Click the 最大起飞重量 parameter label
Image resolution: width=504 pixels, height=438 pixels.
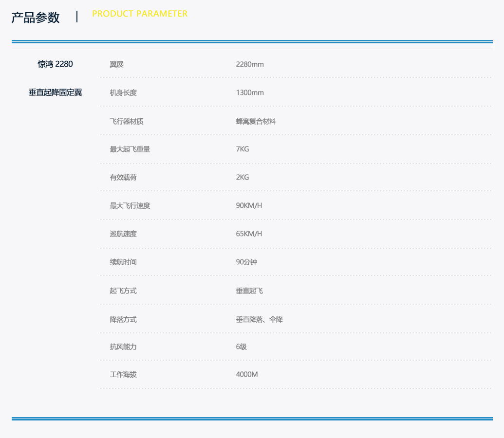pyautogui.click(x=130, y=149)
